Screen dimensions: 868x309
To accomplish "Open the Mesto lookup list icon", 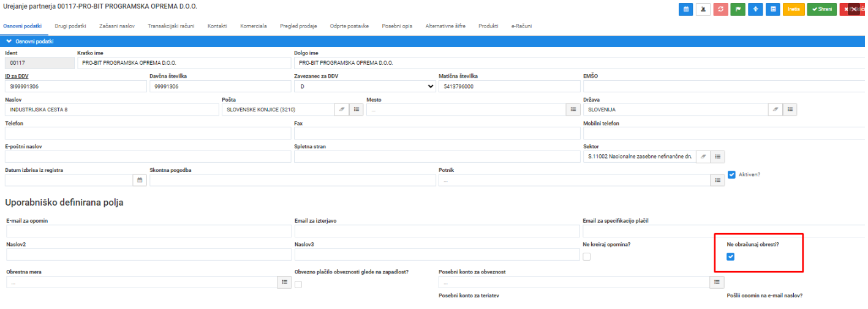I will (573, 109).
